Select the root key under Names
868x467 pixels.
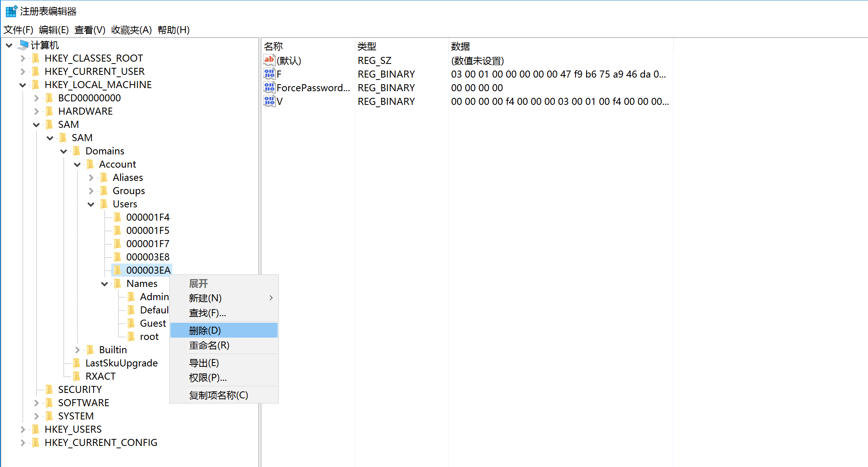(149, 336)
